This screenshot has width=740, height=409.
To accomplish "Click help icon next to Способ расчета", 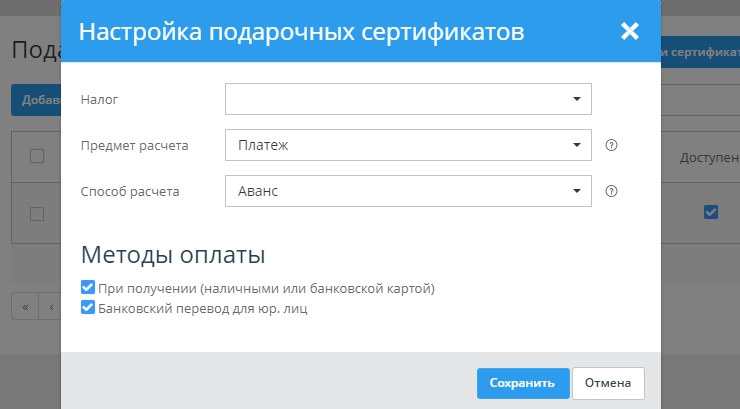I will point(612,191).
